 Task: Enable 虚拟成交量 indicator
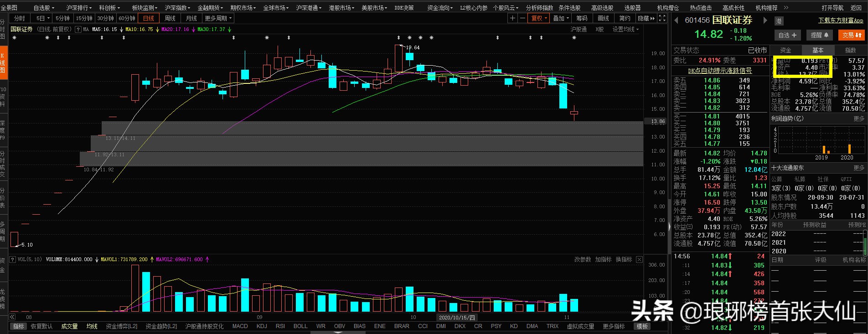580,326
